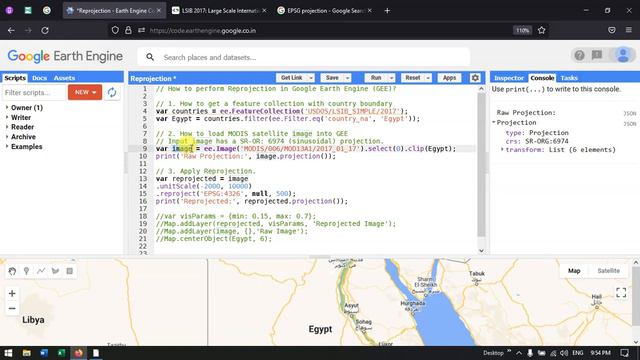Image resolution: width=640 pixels, height=360 pixels.
Task: Open the first pinned purple tab
Action: tap(9, 11)
